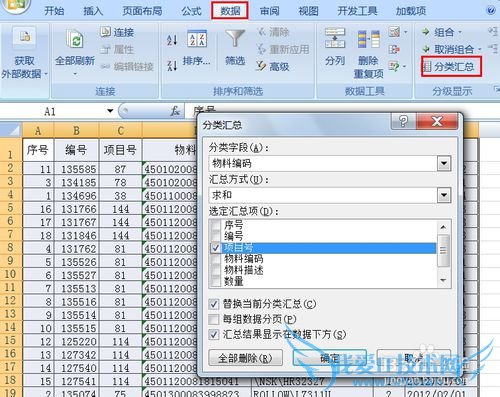Viewport: 500px width, 397px height.
Task: Check the 编号 summary item box
Action: [x=216, y=236]
